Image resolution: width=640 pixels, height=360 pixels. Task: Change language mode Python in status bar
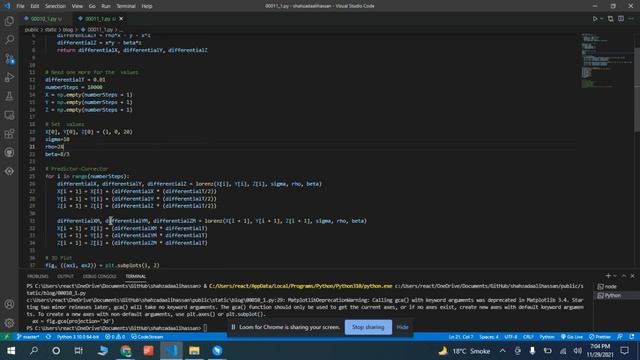[x=547, y=337]
